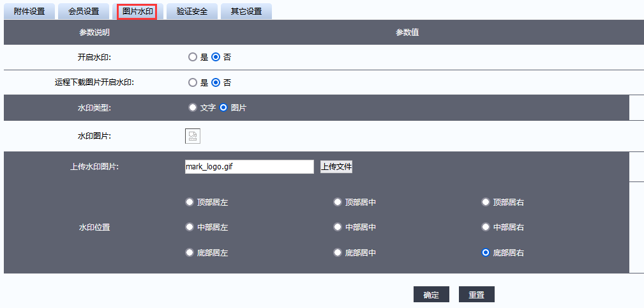Choose 是 for 远程下载图片开启水印

(193, 82)
